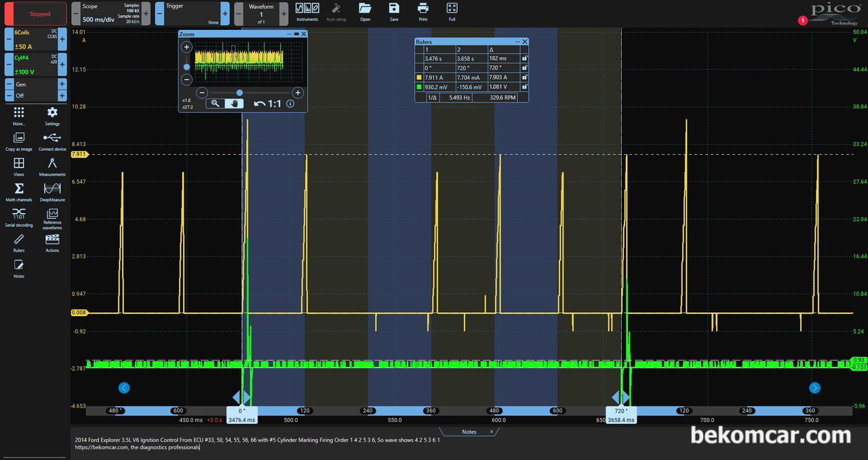Launch DeepMeasure
The image size is (868, 460).
point(52,191)
